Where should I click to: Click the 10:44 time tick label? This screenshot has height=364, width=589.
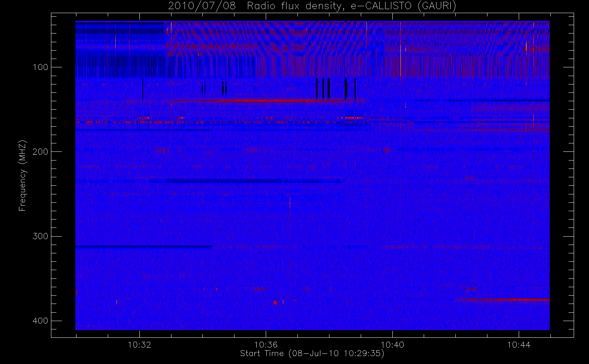point(519,344)
